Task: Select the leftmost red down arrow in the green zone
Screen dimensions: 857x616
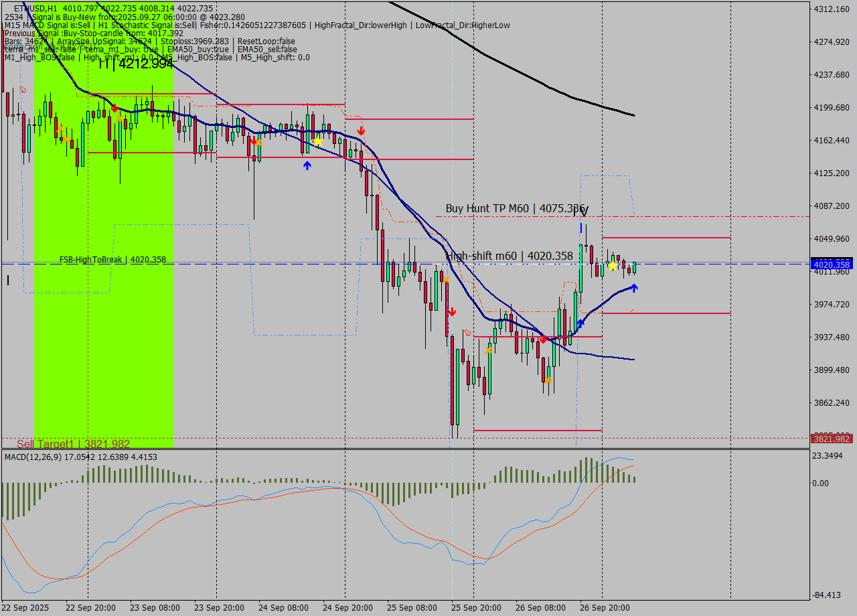Action: click(x=114, y=108)
